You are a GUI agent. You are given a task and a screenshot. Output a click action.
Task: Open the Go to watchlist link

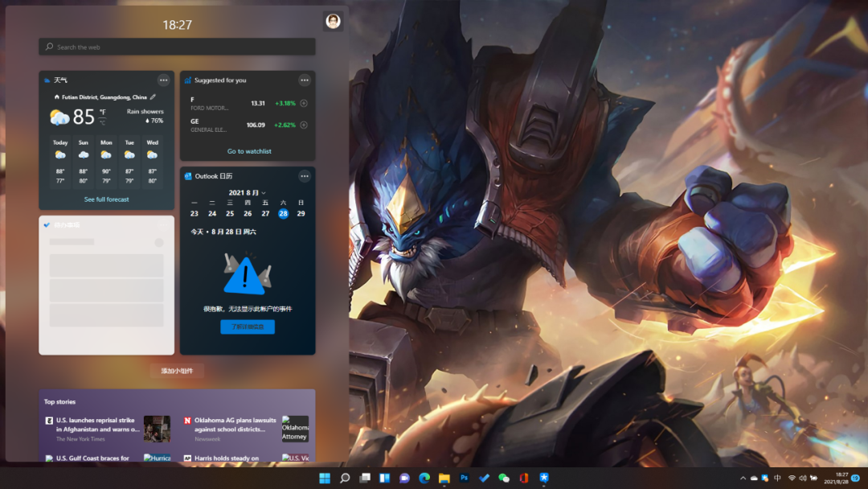[x=249, y=151]
